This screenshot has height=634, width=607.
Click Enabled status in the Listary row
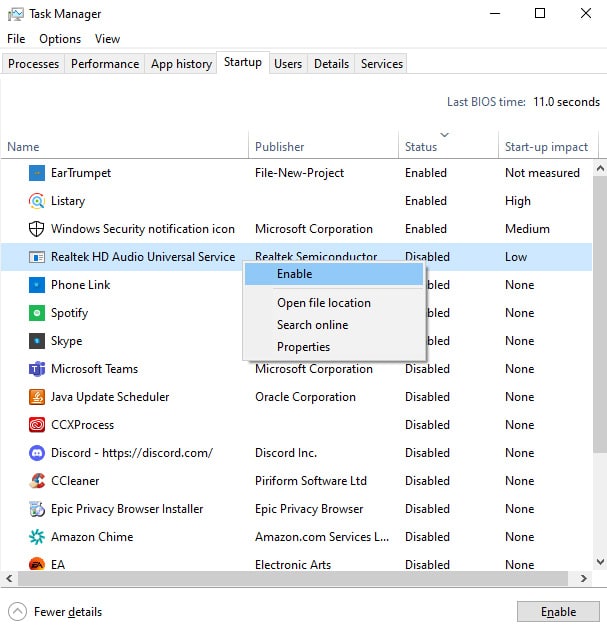pyautogui.click(x=426, y=201)
